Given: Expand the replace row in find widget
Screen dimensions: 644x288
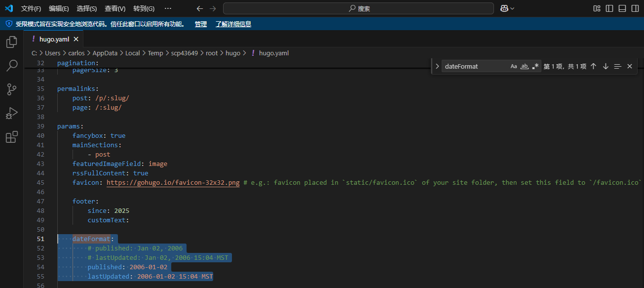Looking at the screenshot, I should (x=437, y=66).
